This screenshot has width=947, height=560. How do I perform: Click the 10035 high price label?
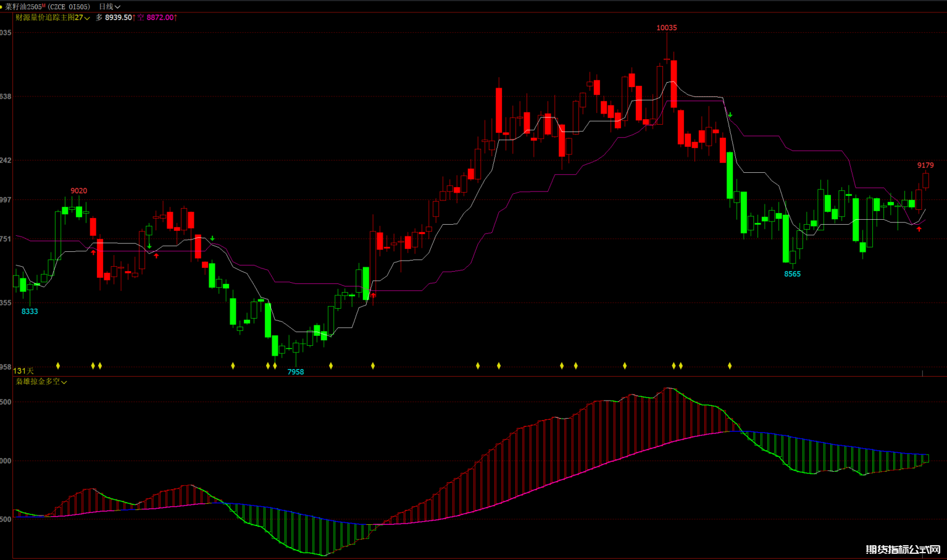pos(667,28)
